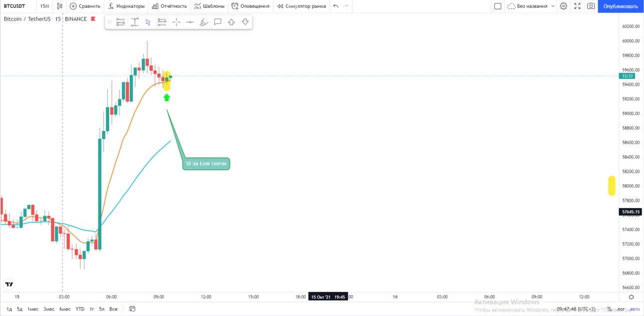
Task: Open the go-to-date calendar icon
Action: coord(132,309)
